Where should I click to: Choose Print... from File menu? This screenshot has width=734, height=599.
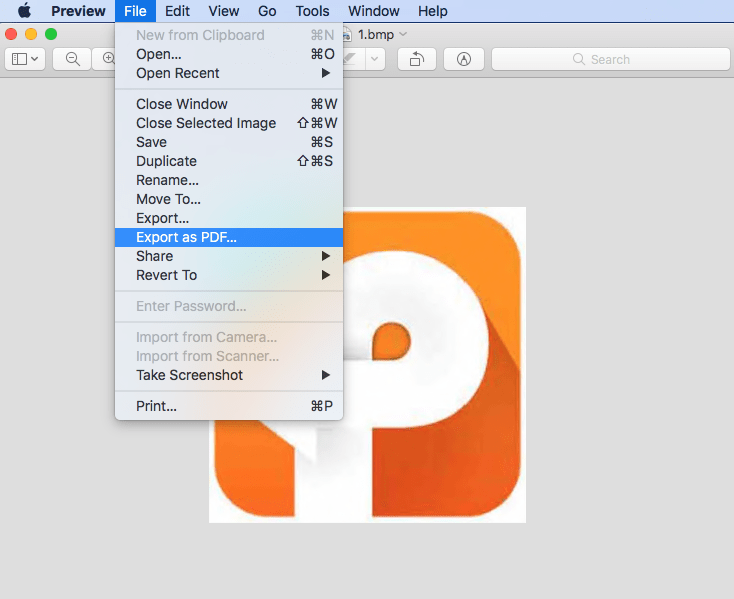229,406
